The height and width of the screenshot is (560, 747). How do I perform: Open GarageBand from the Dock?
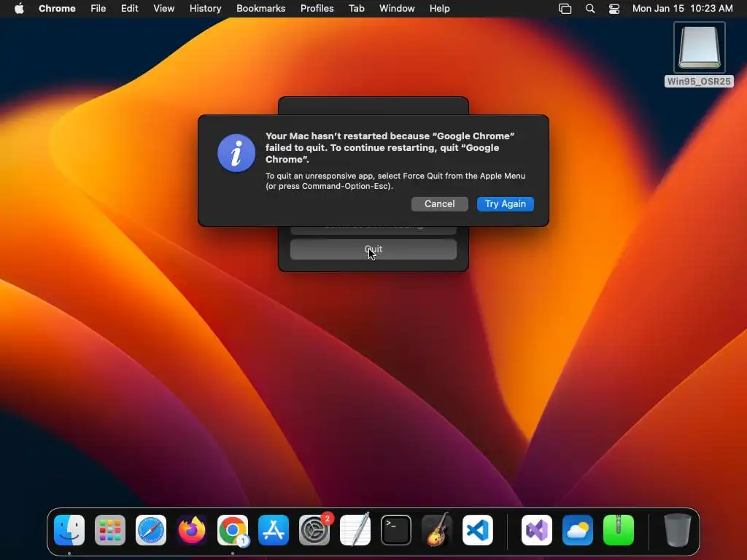[x=437, y=530]
